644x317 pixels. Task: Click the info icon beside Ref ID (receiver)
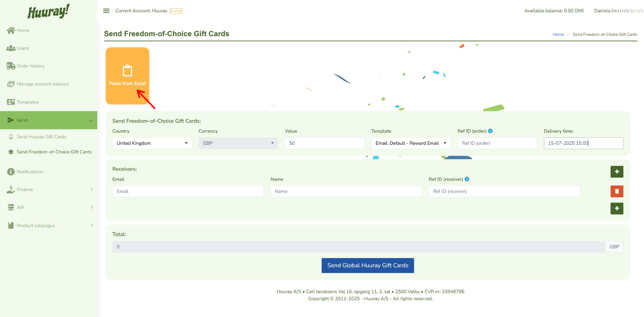coord(467,179)
